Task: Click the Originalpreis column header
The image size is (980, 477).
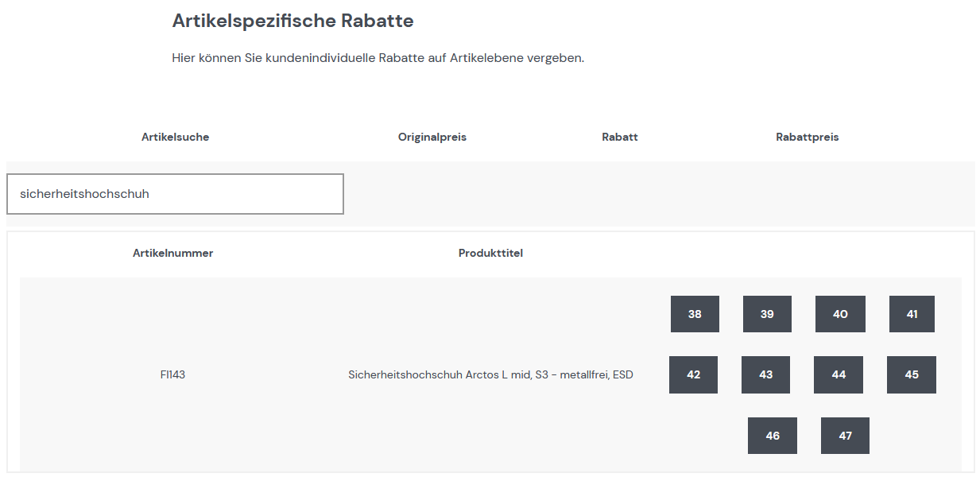Action: pyautogui.click(x=432, y=137)
